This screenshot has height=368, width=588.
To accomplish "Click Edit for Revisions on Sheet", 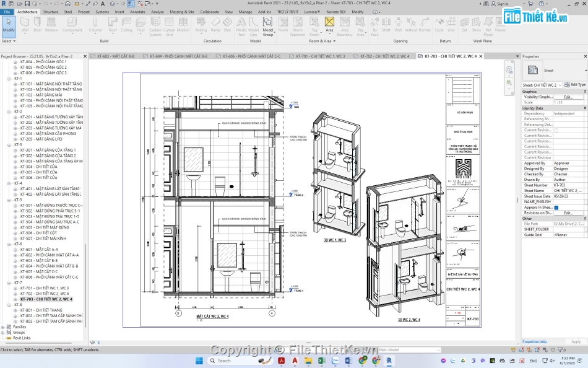I will tap(568, 212).
